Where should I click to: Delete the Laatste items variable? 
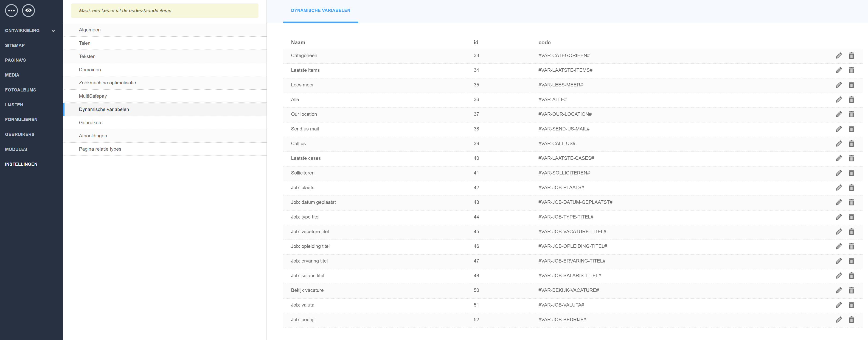pyautogui.click(x=851, y=70)
